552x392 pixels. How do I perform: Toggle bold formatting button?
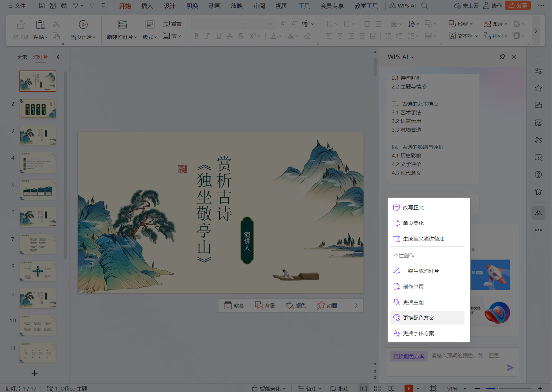click(196, 36)
